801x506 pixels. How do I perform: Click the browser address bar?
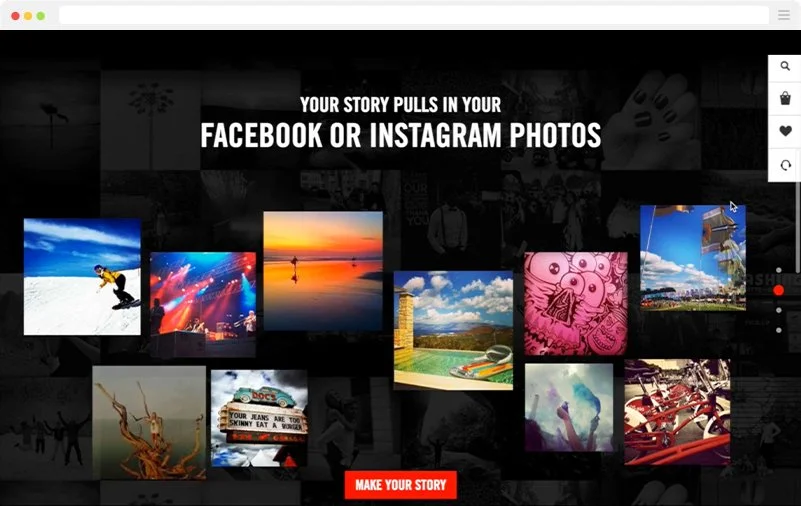tap(414, 15)
